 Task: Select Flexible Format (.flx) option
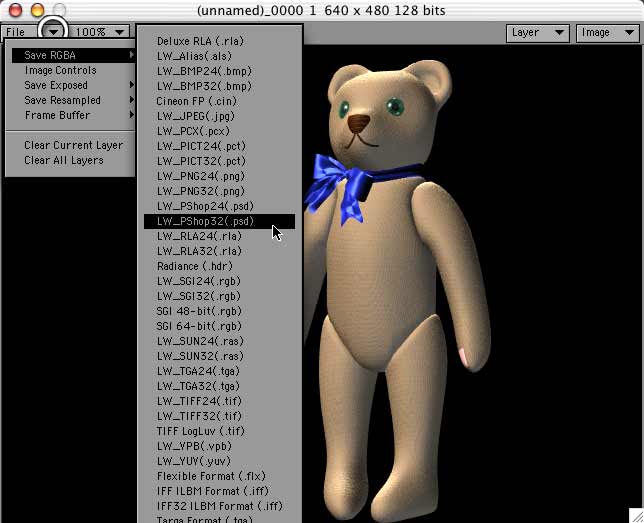(219, 476)
